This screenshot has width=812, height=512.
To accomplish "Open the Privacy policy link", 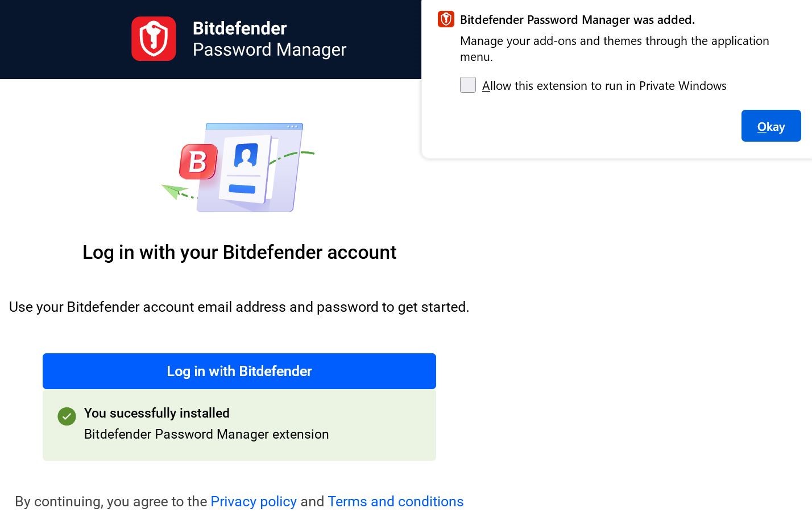I will (254, 501).
